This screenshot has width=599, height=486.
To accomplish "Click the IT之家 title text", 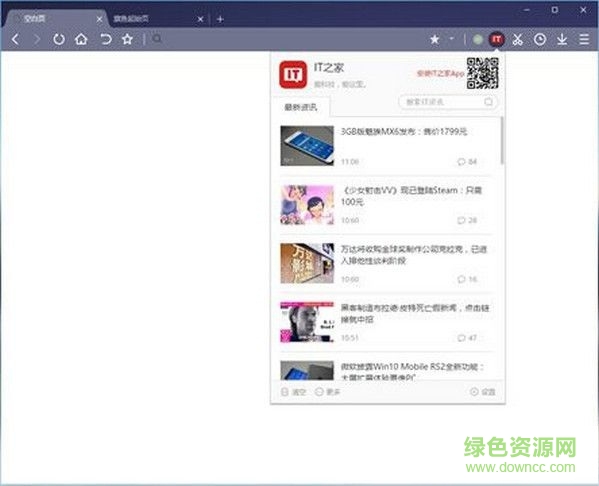I will [329, 68].
